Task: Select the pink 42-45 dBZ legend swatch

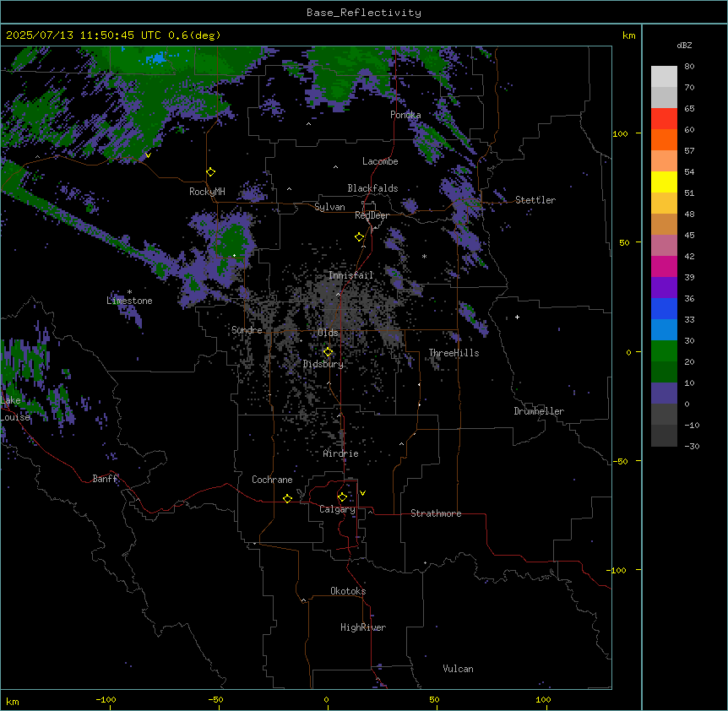Action: [x=664, y=246]
